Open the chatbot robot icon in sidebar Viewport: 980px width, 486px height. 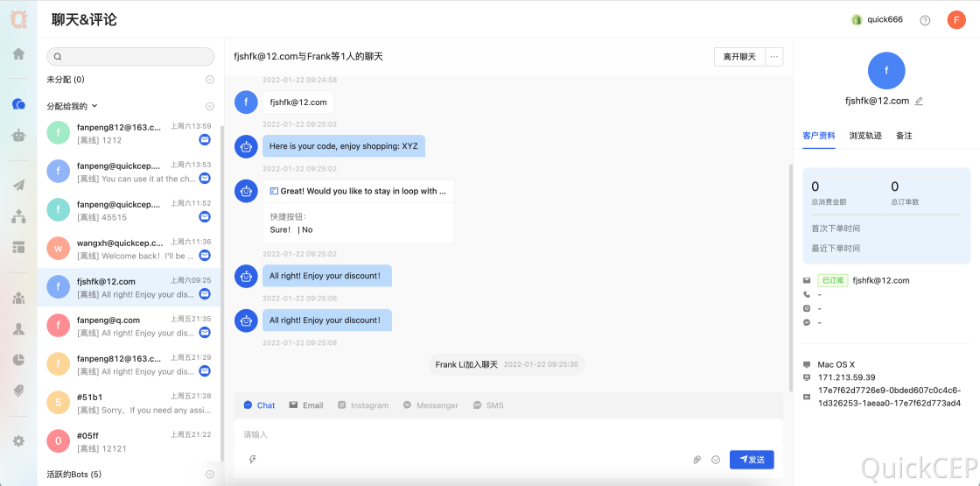coord(18,135)
